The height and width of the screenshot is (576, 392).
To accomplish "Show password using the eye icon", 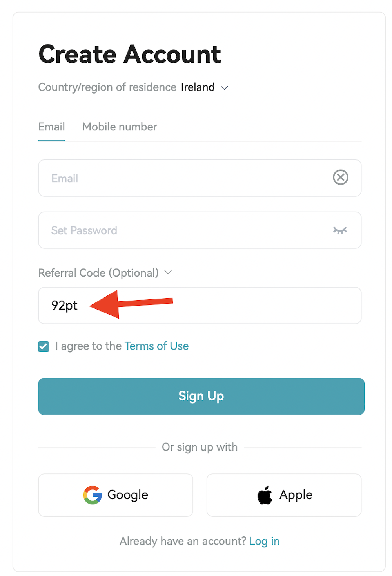I will coord(340,230).
